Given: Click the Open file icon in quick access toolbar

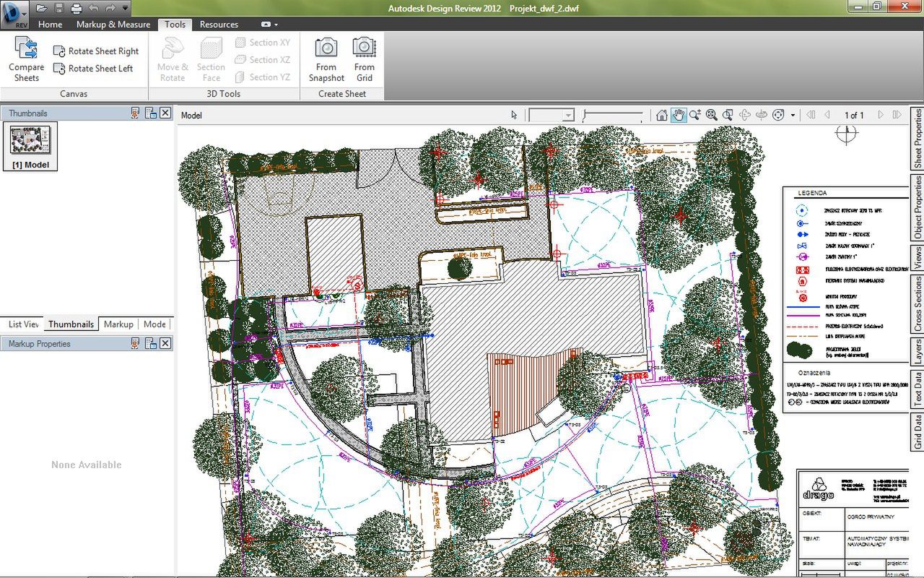Looking at the screenshot, I should click(x=41, y=8).
